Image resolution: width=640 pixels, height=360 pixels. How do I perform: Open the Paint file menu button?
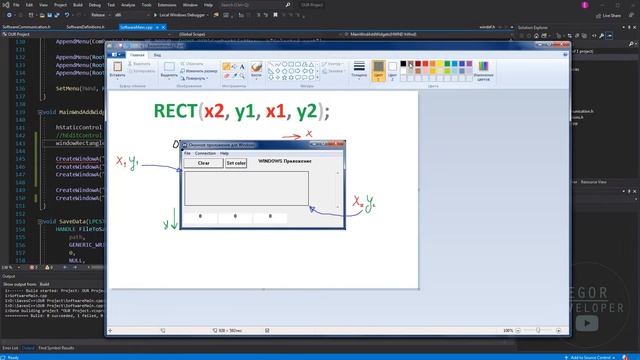(x=116, y=55)
